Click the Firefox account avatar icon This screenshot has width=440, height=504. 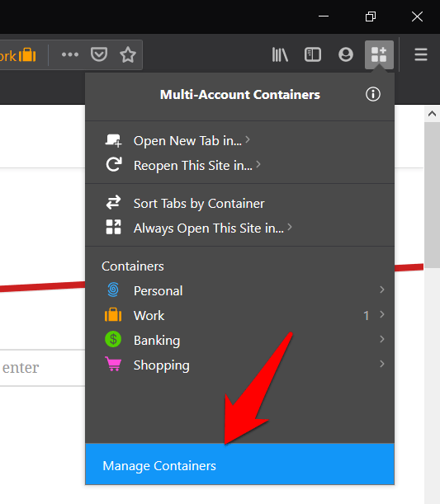pyautogui.click(x=346, y=54)
